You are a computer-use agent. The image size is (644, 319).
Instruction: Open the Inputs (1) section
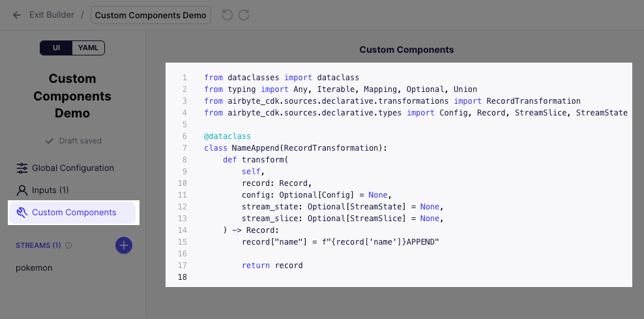pos(50,190)
